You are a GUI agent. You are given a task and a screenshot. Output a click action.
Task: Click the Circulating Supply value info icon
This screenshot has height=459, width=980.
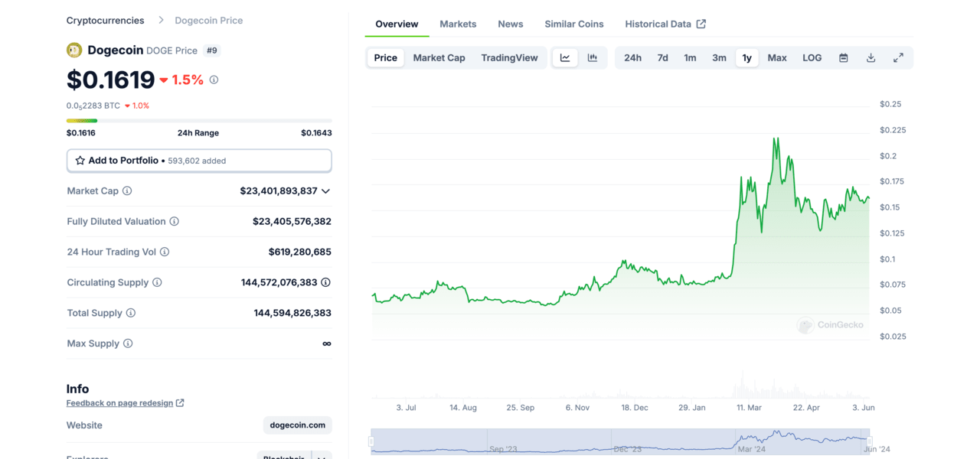tap(325, 282)
